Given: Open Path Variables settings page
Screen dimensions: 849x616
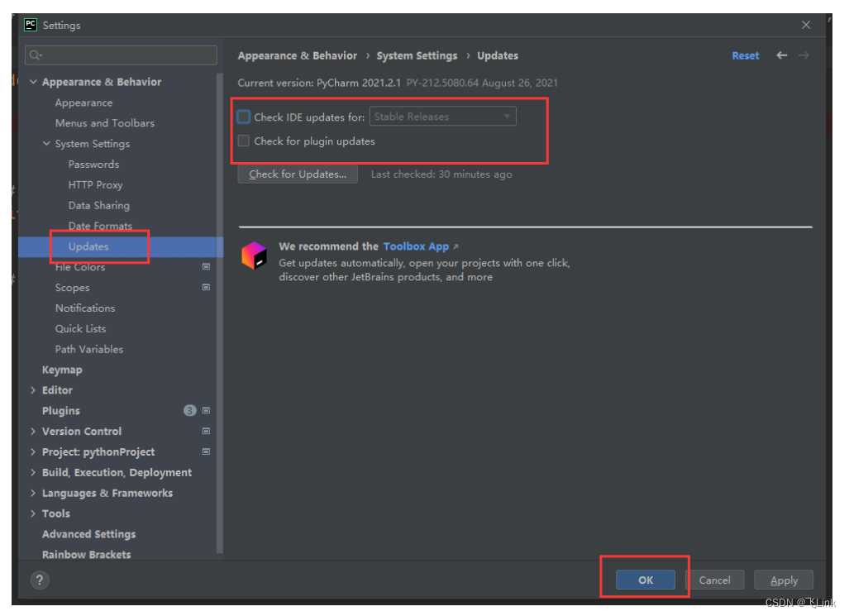Looking at the screenshot, I should pos(88,350).
